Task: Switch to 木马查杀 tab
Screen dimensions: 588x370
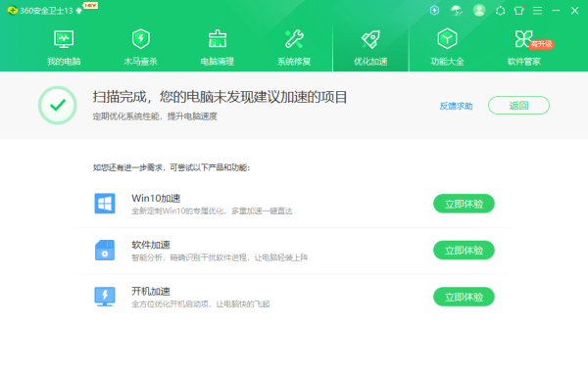Action: click(x=140, y=48)
